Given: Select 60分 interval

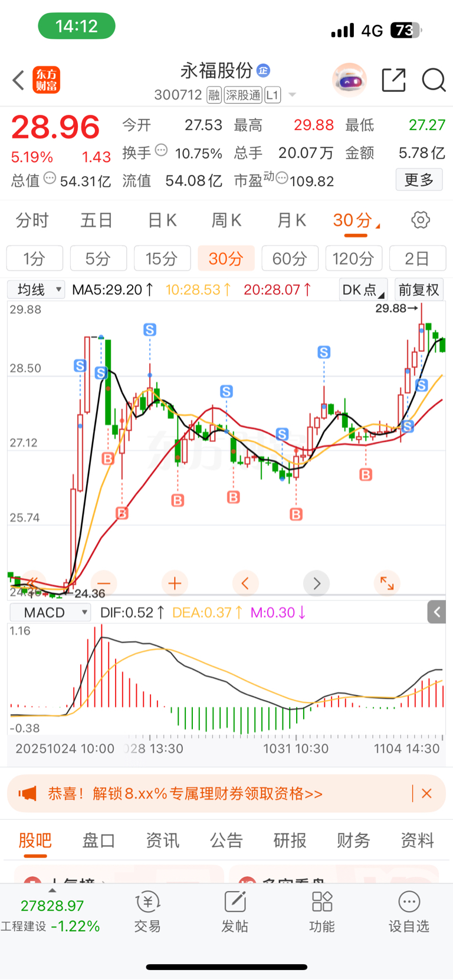Looking at the screenshot, I should (x=290, y=258).
